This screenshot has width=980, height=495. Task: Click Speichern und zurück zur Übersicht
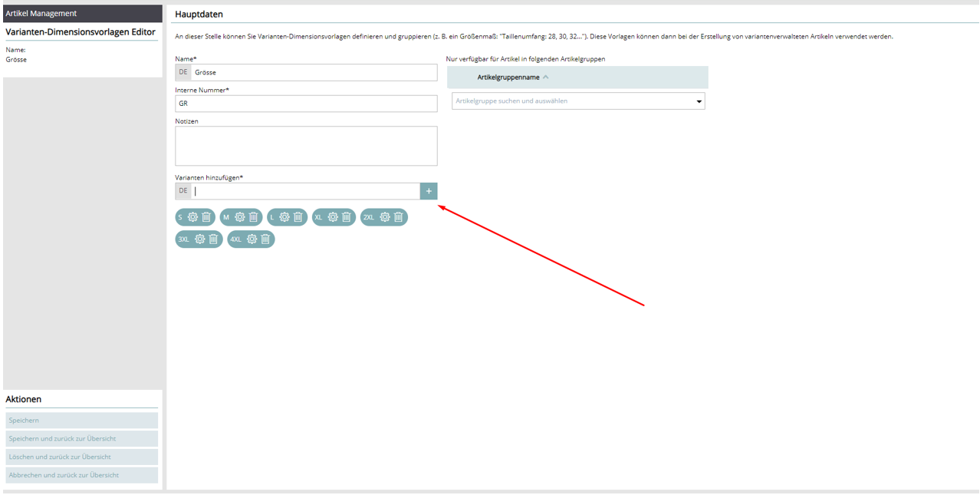pos(81,439)
